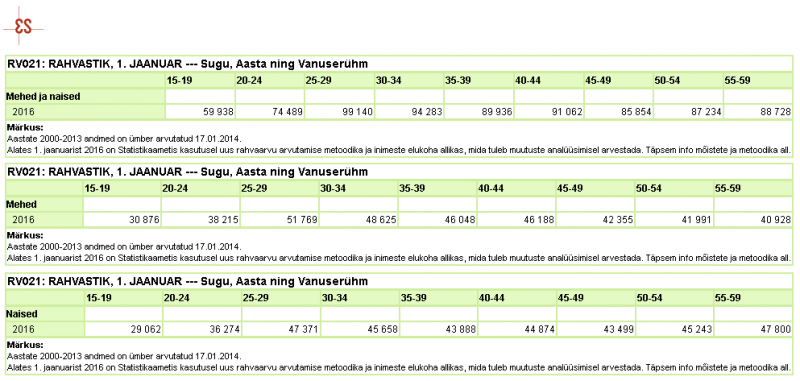Click value 48 625
The image size is (800, 381).
tap(381, 220)
